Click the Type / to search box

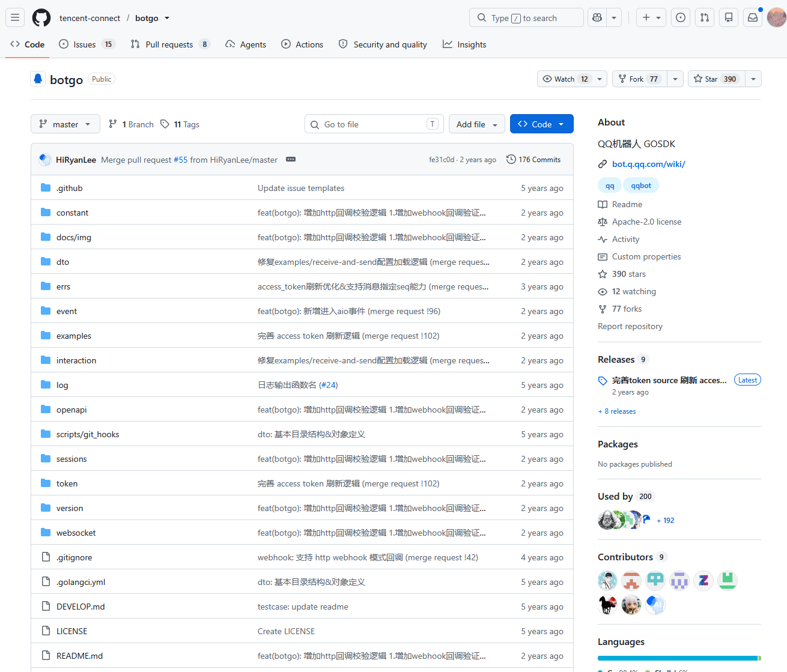(526, 17)
